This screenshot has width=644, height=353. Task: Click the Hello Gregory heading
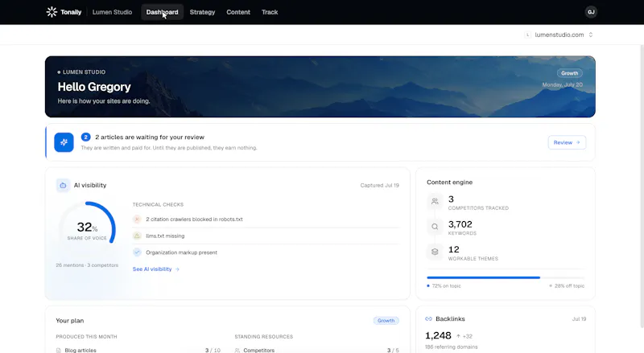[94, 87]
